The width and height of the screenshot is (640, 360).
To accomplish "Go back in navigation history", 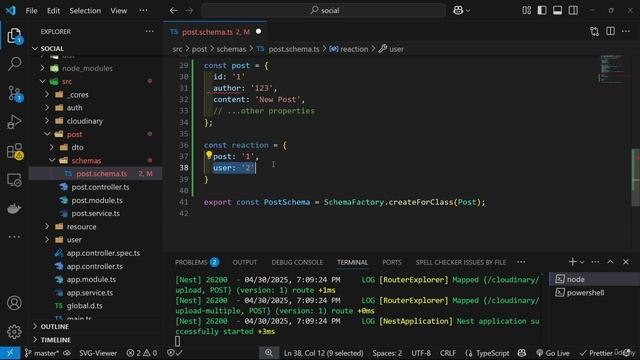I will point(173,11).
